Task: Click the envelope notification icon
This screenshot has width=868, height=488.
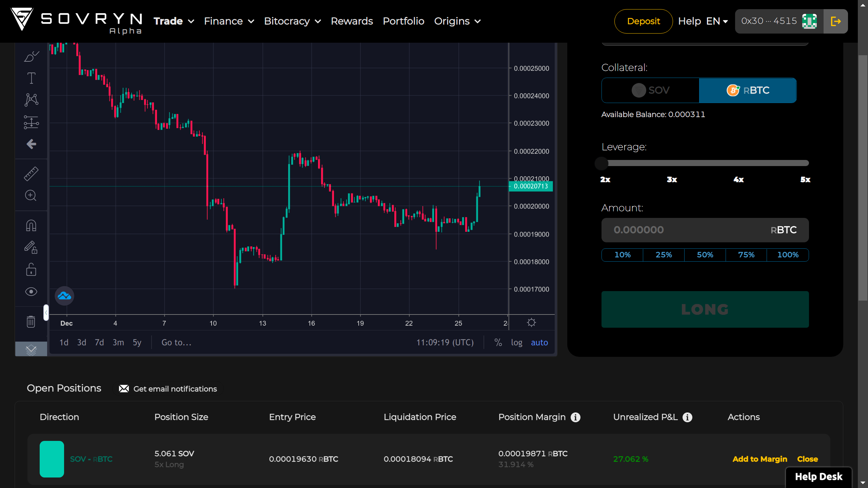Action: [x=124, y=389]
